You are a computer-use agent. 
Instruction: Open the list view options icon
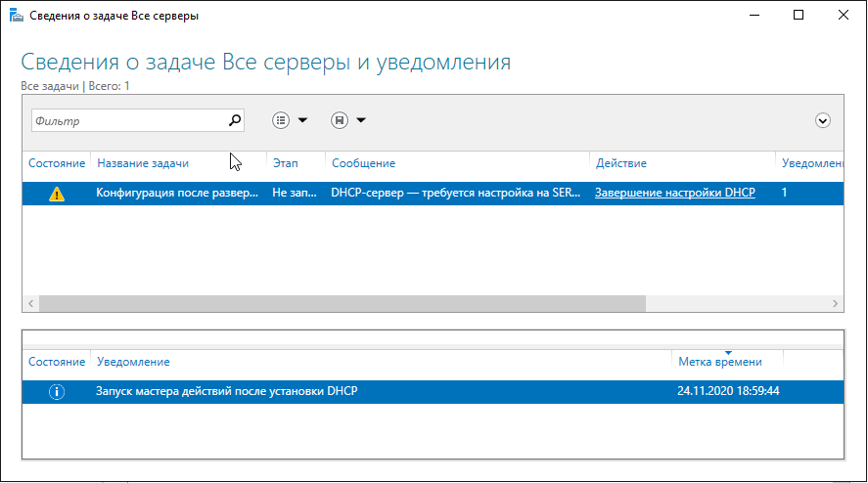[x=281, y=120]
